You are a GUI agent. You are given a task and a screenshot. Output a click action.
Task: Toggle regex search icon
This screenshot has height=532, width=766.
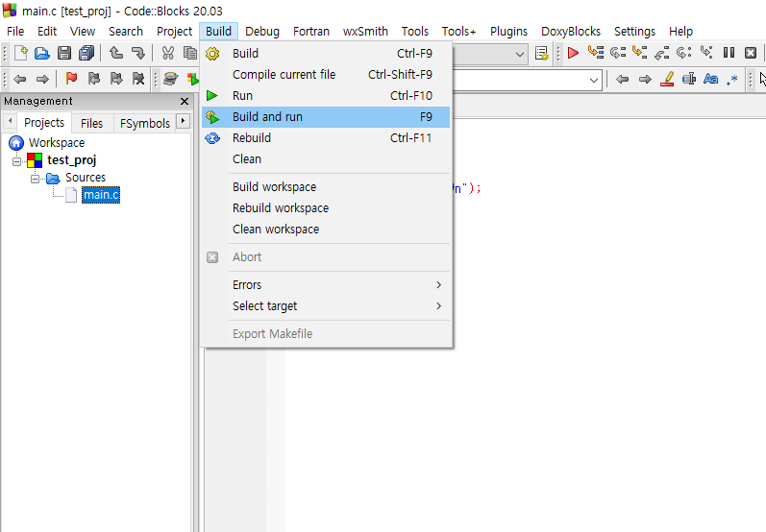coord(731,79)
